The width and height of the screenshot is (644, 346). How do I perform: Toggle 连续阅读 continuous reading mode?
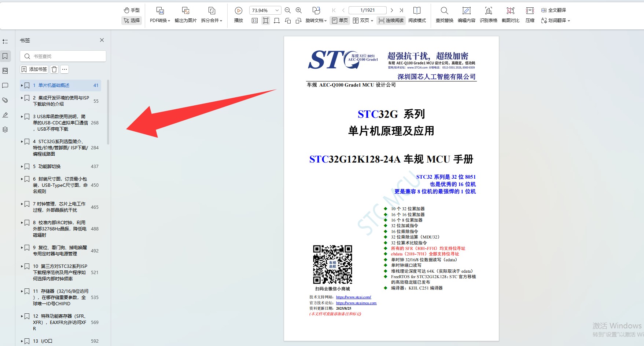391,21
